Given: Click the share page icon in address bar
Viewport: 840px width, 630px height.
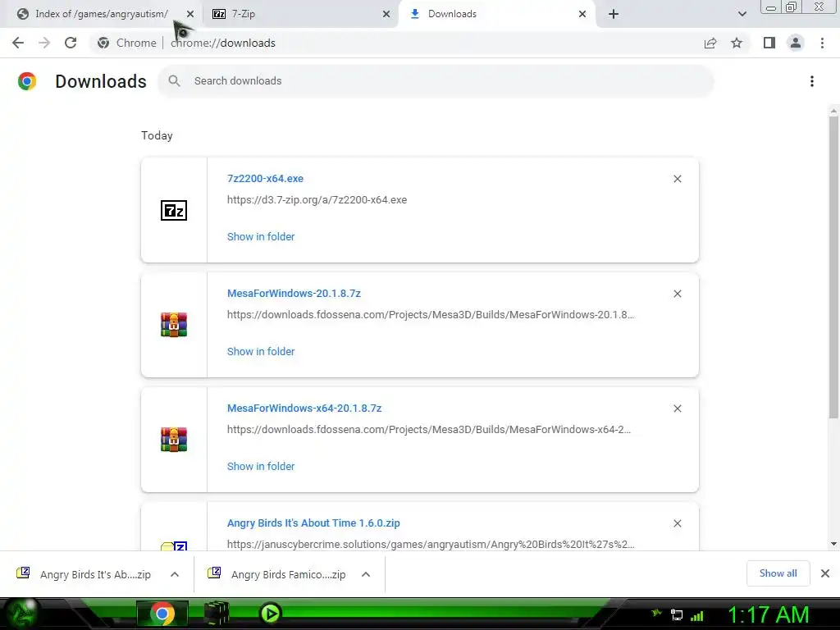Looking at the screenshot, I should tap(710, 43).
